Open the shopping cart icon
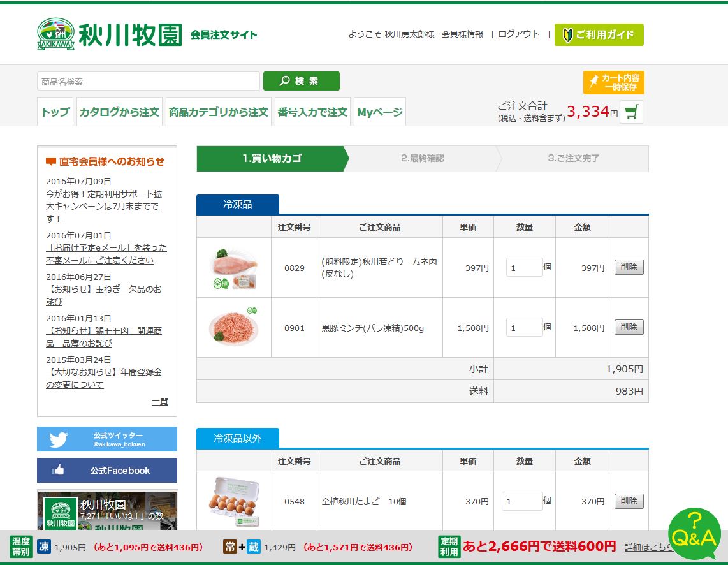Viewport: 728px width, 565px height. pos(631,112)
